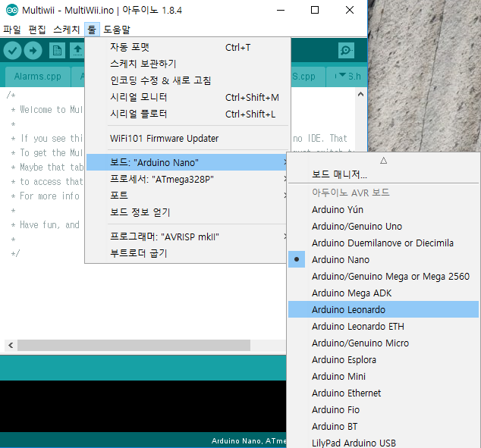Close the Arduino window
Viewport: 481px width, 448px height.
pyautogui.click(x=350, y=10)
